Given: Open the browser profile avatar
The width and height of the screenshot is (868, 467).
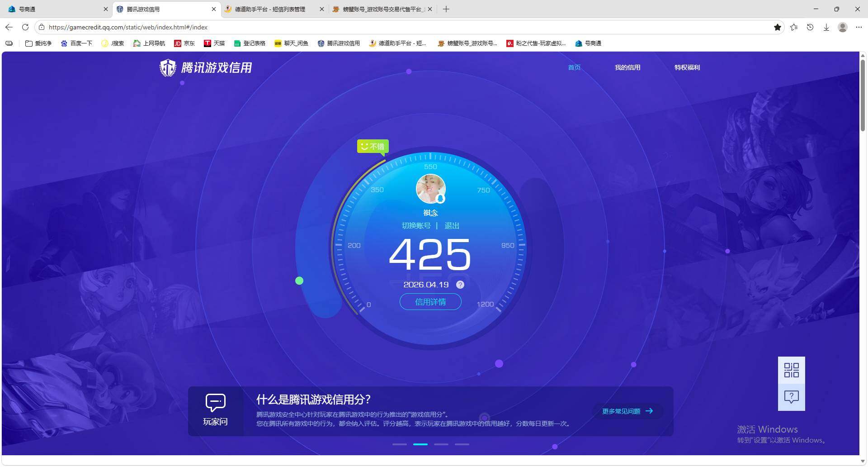Looking at the screenshot, I should (843, 27).
